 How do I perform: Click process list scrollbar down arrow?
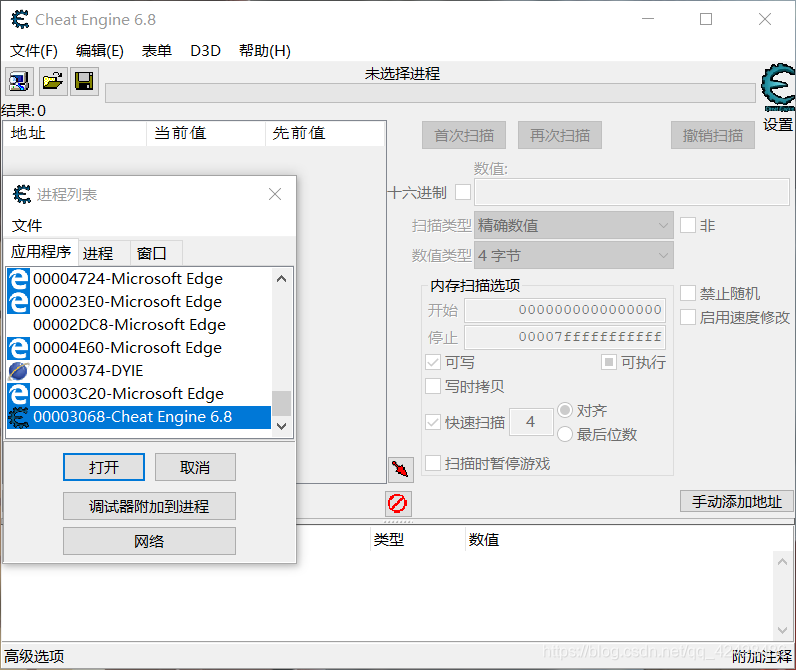(282, 426)
